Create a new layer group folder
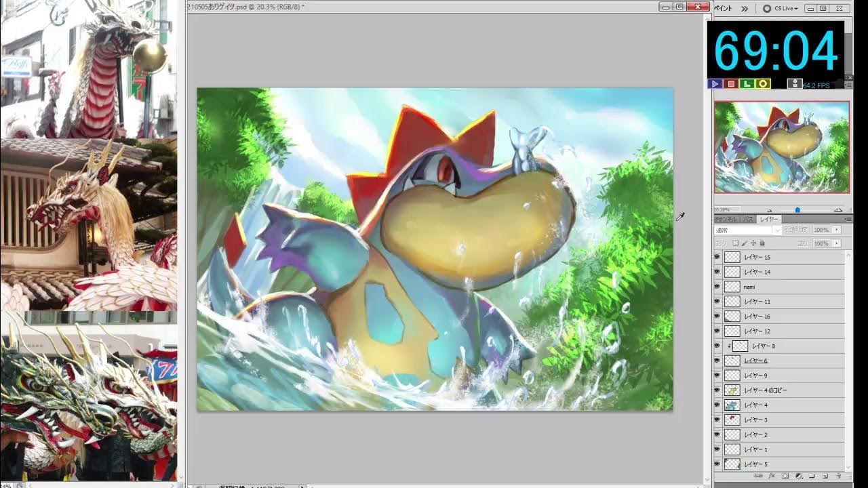The width and height of the screenshot is (868, 488). pos(812,476)
